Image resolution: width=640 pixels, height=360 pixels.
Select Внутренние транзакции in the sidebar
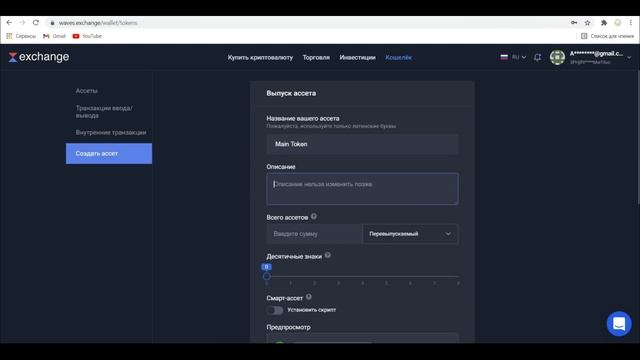[x=111, y=133]
